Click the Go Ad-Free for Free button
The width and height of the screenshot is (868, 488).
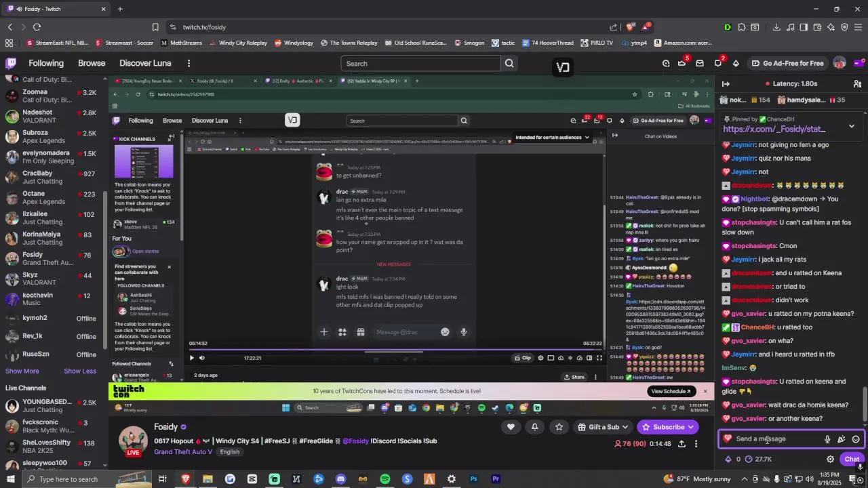point(787,63)
